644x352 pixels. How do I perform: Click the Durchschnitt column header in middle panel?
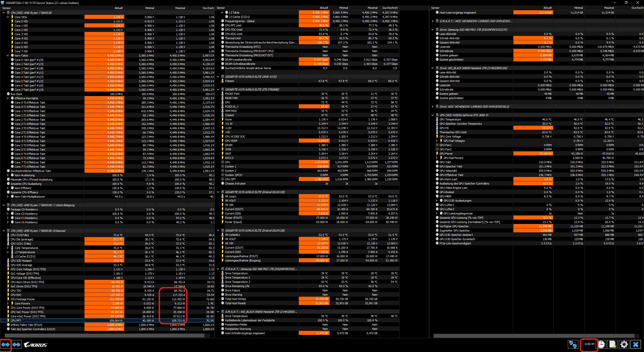[390, 8]
